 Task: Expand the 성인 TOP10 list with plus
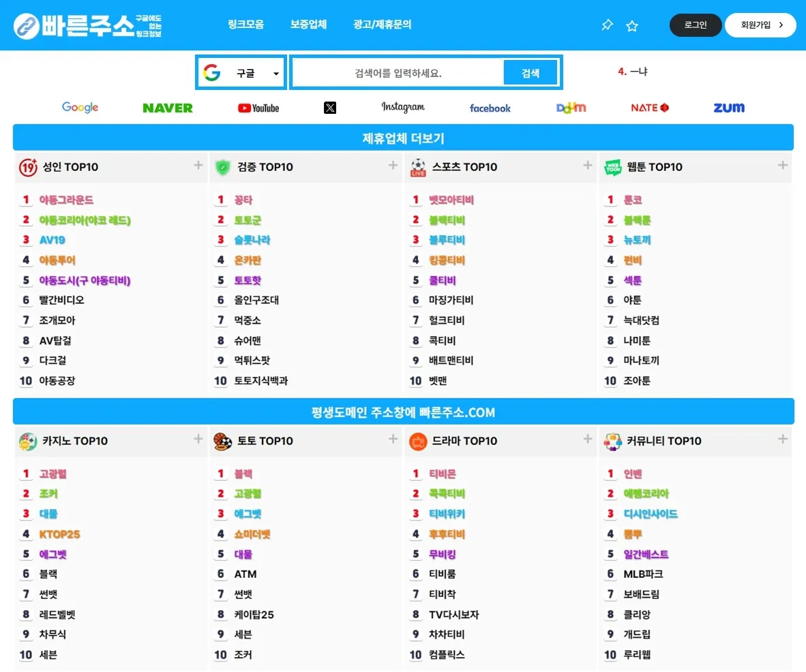click(x=198, y=165)
